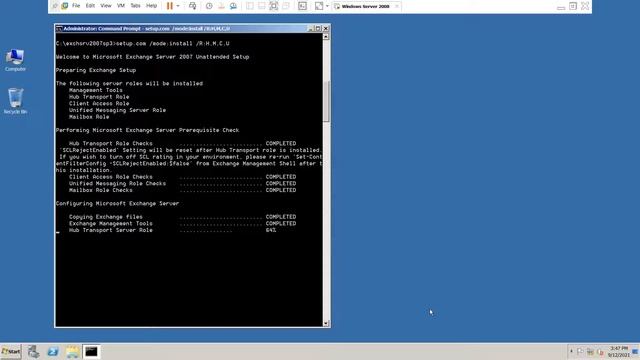Screen dimensions: 640x360
Task: Click 'Client Access Role Checks' line
Action: [182, 177]
